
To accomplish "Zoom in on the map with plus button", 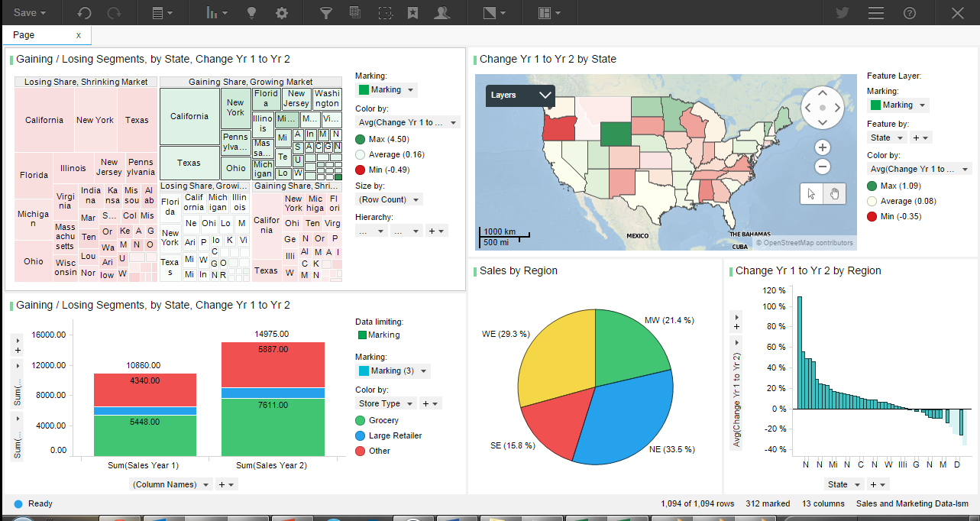I will (823, 147).
